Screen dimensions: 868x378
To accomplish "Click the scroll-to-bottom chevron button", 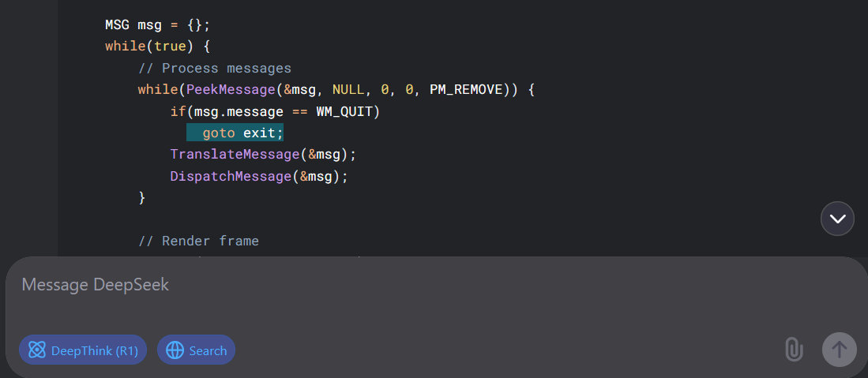I will tap(837, 219).
